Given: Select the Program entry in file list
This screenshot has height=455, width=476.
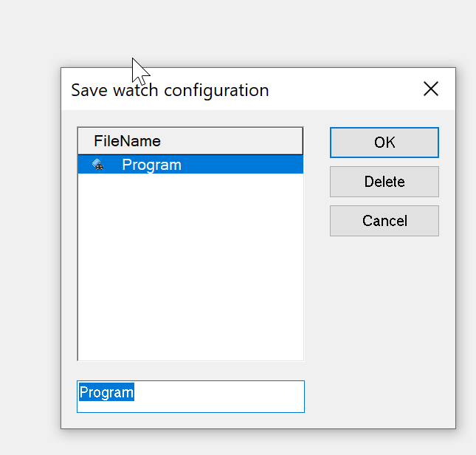Looking at the screenshot, I should (190, 165).
